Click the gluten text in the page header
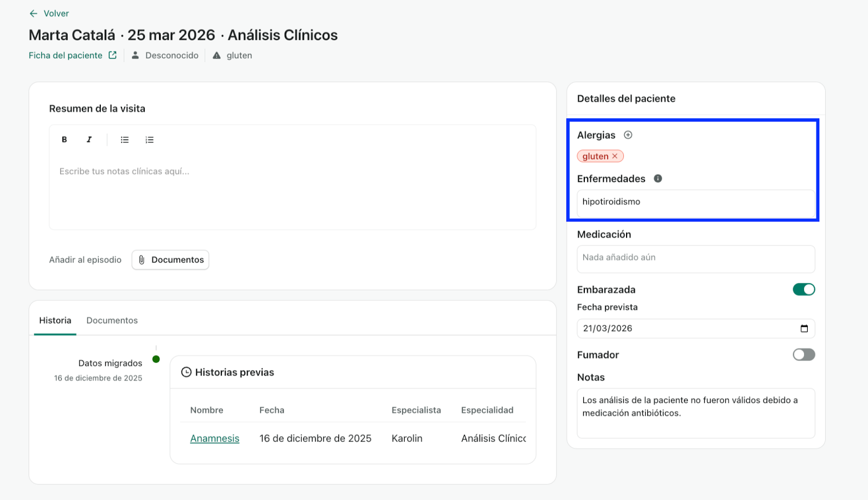 239,55
